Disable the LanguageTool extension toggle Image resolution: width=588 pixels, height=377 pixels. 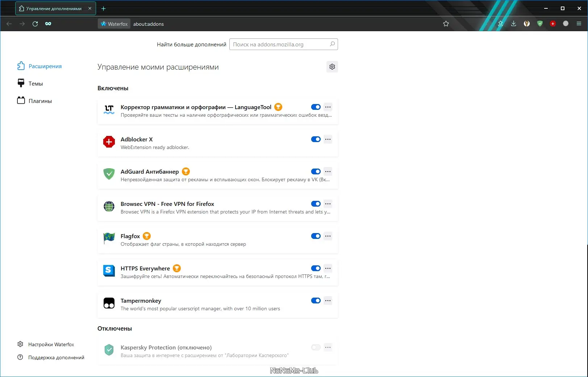tap(316, 107)
